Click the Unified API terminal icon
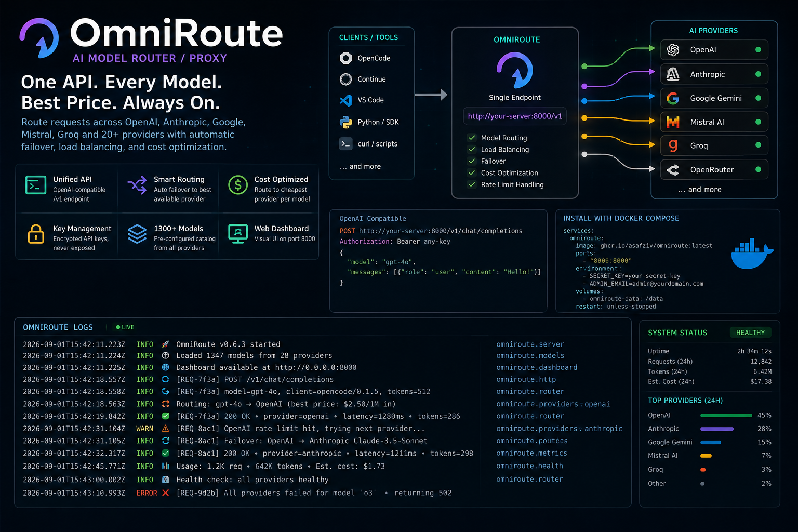 (x=36, y=185)
